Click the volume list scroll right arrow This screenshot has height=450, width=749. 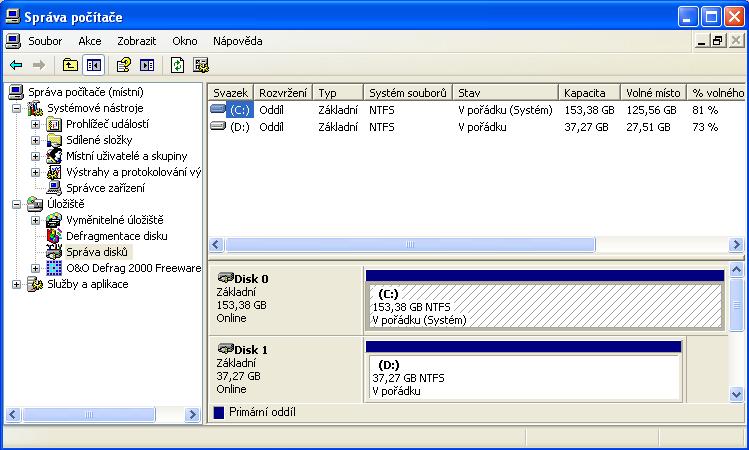pyautogui.click(x=736, y=245)
